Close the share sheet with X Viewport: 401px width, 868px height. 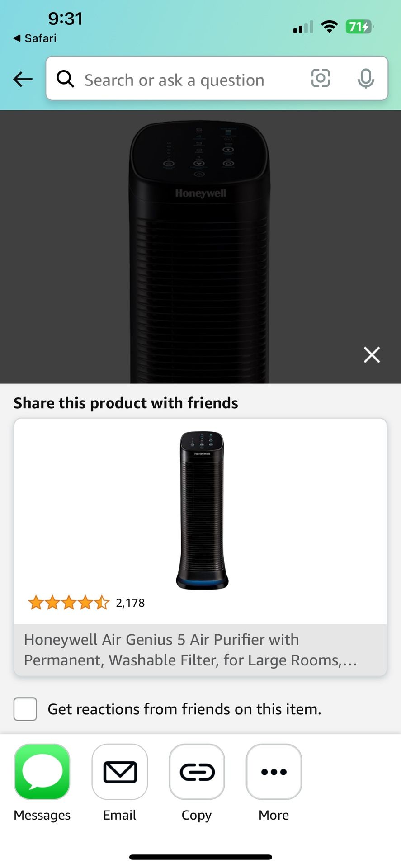tap(372, 355)
